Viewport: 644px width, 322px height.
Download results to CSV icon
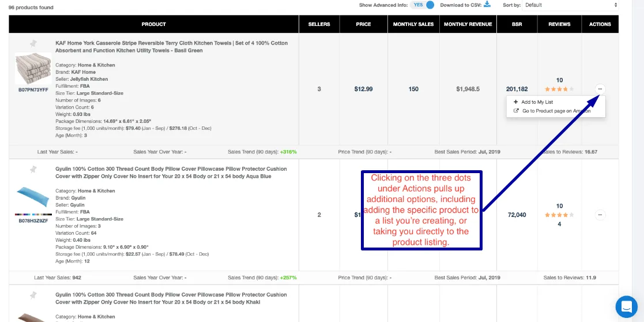pyautogui.click(x=487, y=4)
